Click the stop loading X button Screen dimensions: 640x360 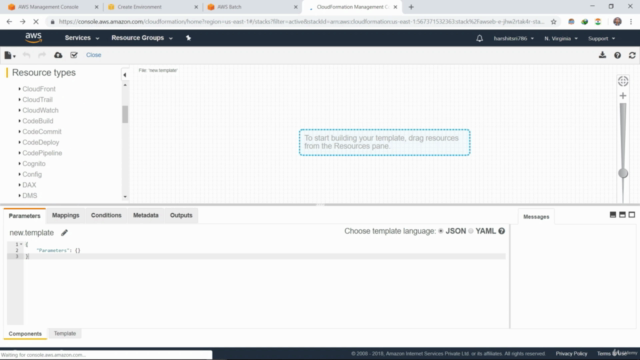click(x=36, y=22)
